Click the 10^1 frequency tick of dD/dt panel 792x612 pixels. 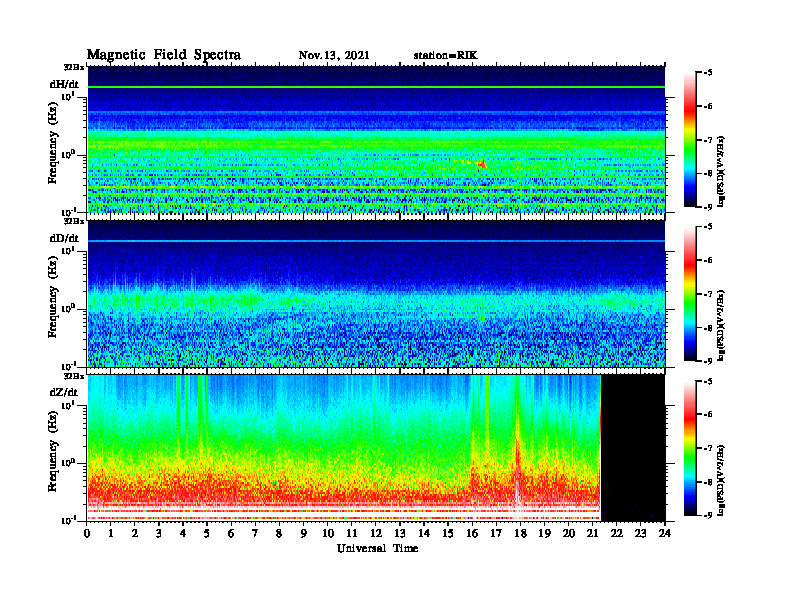(69, 250)
